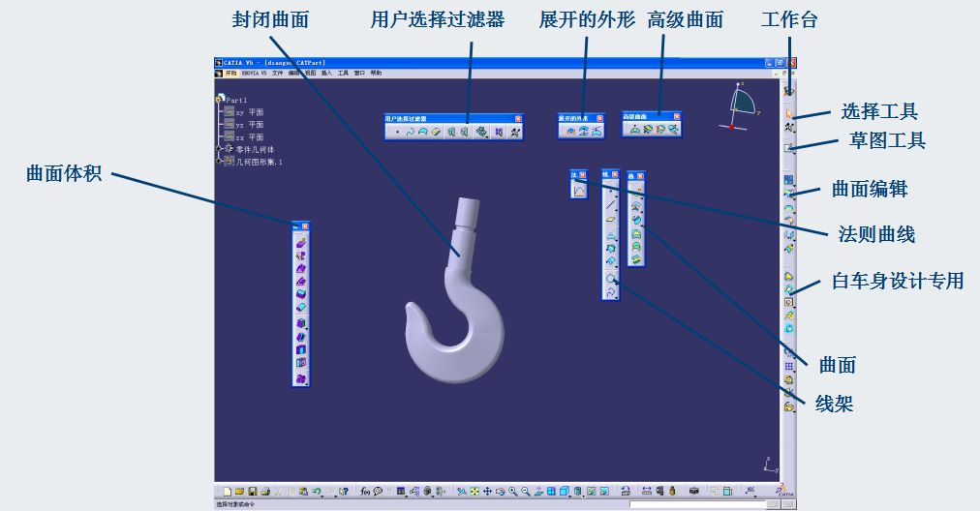Image resolution: width=980 pixels, height=511 pixels.
Task: Select the Plane tool in wireframe toolbar
Action: click(611, 220)
